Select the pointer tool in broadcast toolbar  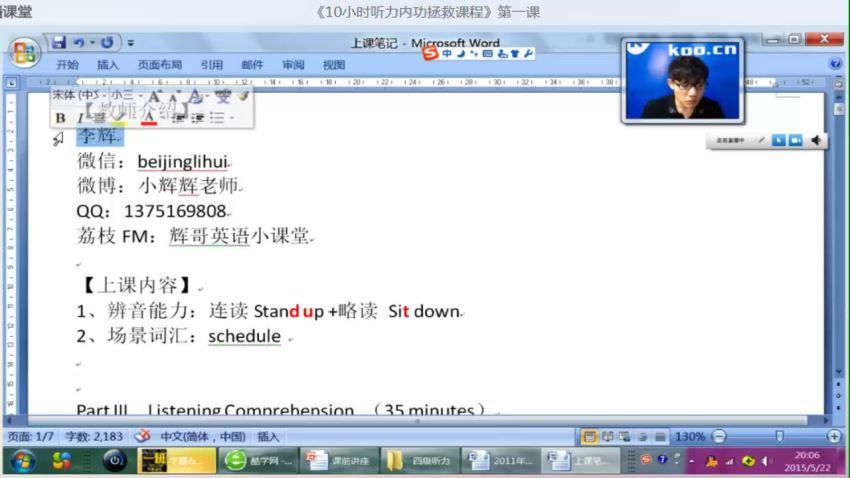[778, 140]
